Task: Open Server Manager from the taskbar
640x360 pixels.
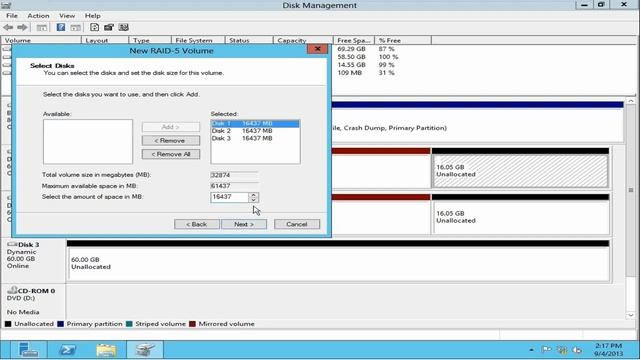Action: (29, 350)
